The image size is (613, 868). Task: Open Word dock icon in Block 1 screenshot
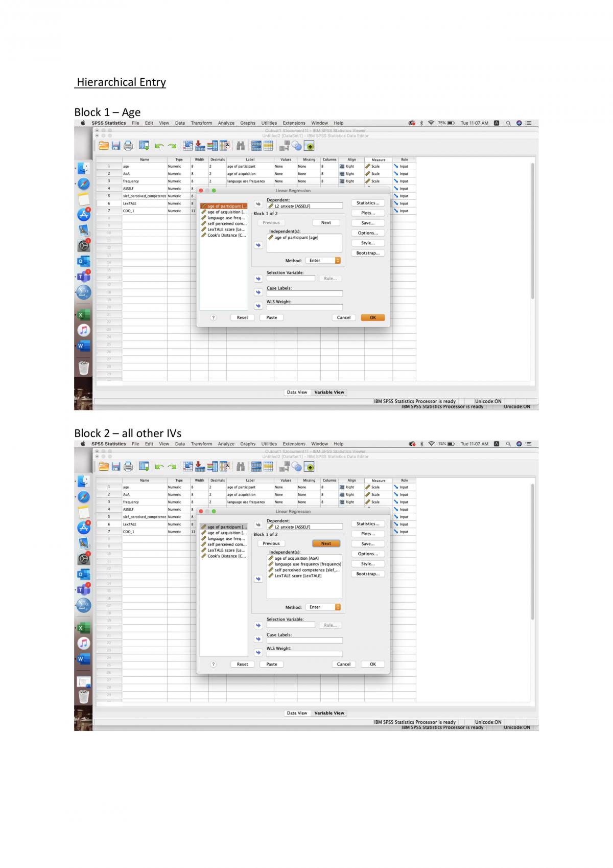pyautogui.click(x=83, y=346)
